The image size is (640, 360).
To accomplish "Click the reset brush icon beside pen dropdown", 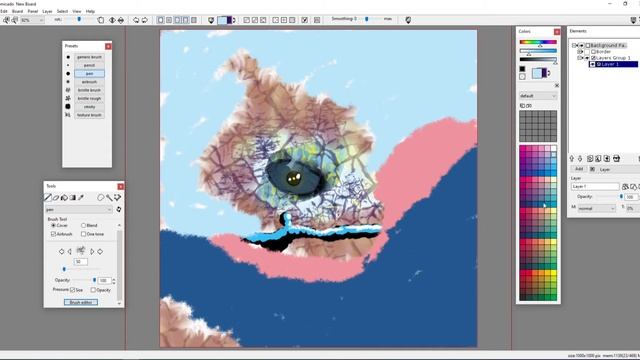I will (x=119, y=209).
